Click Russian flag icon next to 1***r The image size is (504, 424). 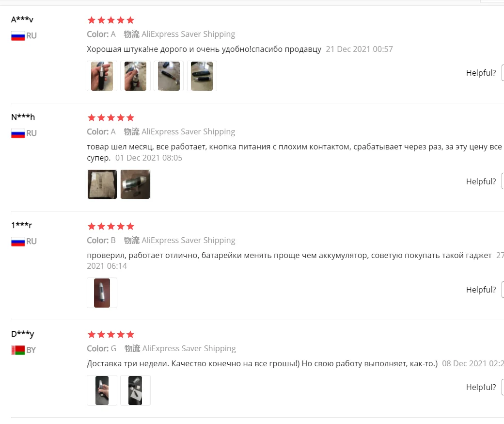pos(18,242)
